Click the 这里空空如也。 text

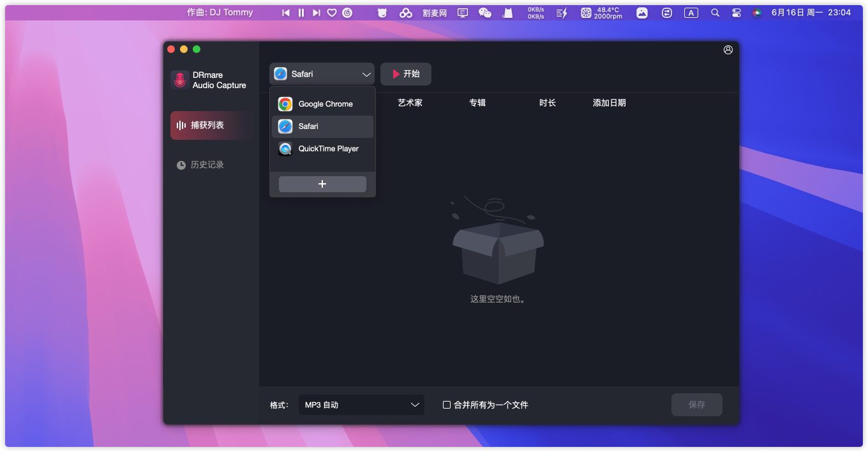point(498,299)
